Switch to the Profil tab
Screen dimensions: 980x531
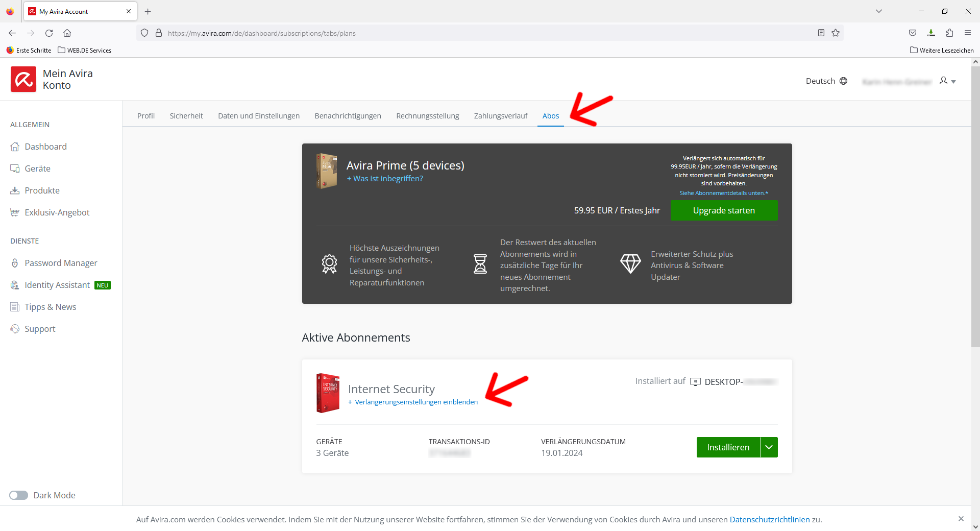coord(146,116)
